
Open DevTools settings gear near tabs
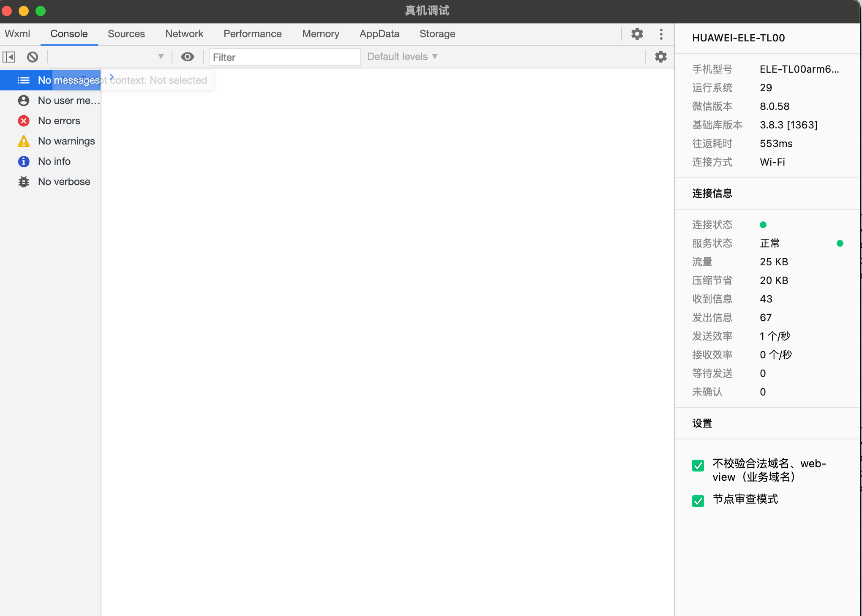[637, 34]
